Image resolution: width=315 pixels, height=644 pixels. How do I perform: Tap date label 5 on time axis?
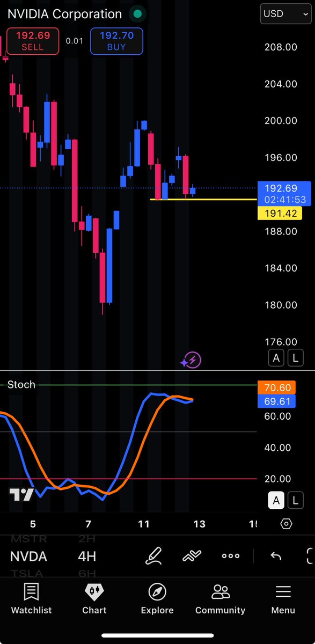pyautogui.click(x=33, y=524)
